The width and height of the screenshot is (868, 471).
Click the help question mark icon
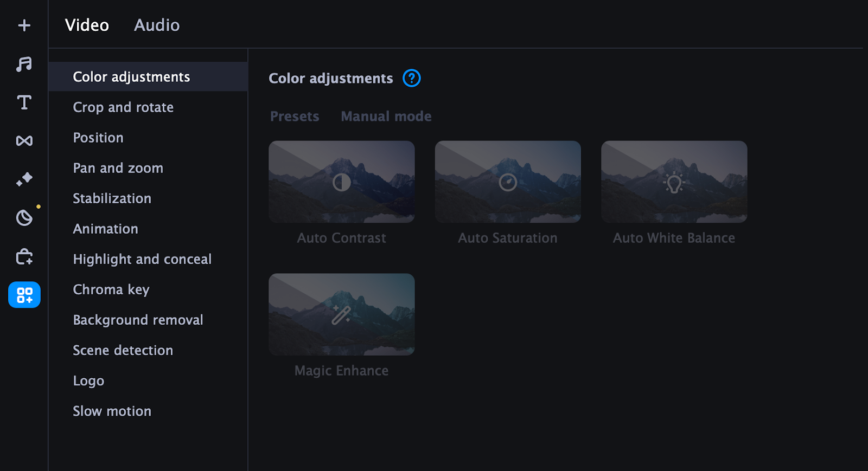point(412,78)
